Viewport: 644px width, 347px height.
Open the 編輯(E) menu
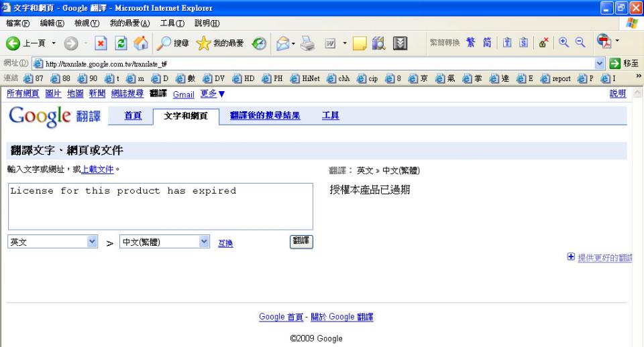pyautogui.click(x=52, y=23)
